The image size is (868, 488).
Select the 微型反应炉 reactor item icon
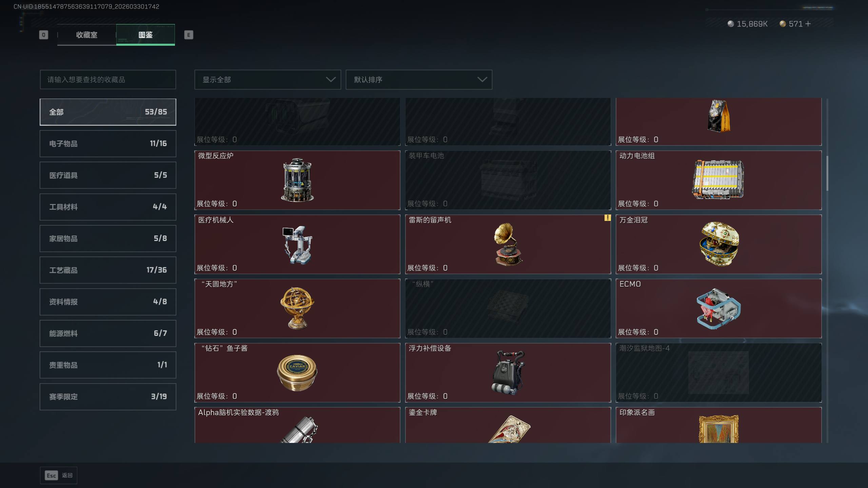[297, 180]
